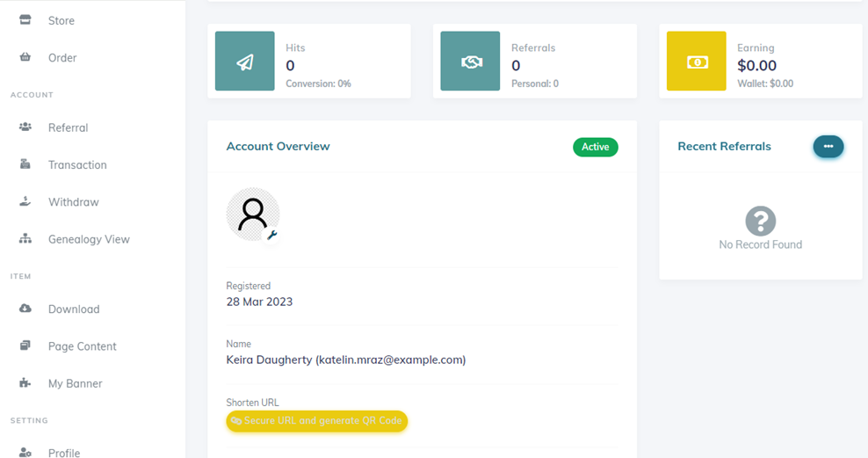Click the Referrals handshake tile
This screenshot has height=458, width=868.
coord(470,62)
